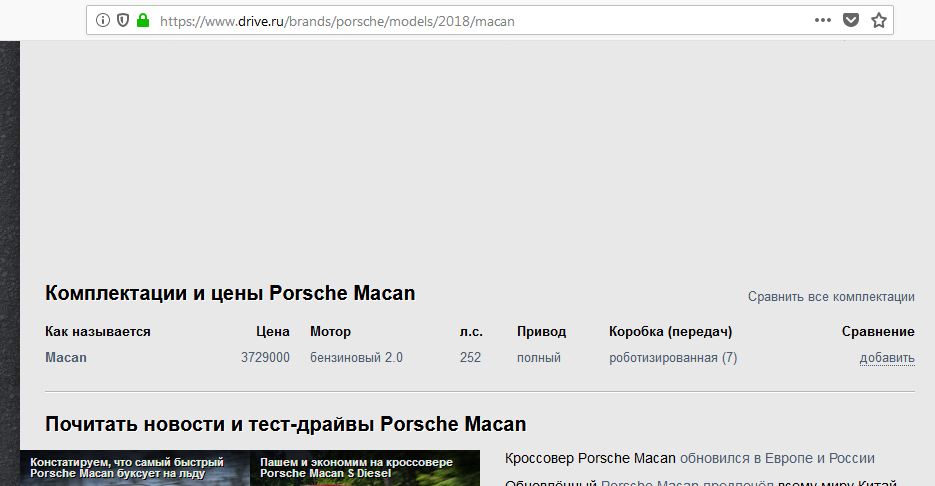Screen dimensions: 935x486
Task: Select the drive type cell 'полный'
Action: (x=538, y=358)
